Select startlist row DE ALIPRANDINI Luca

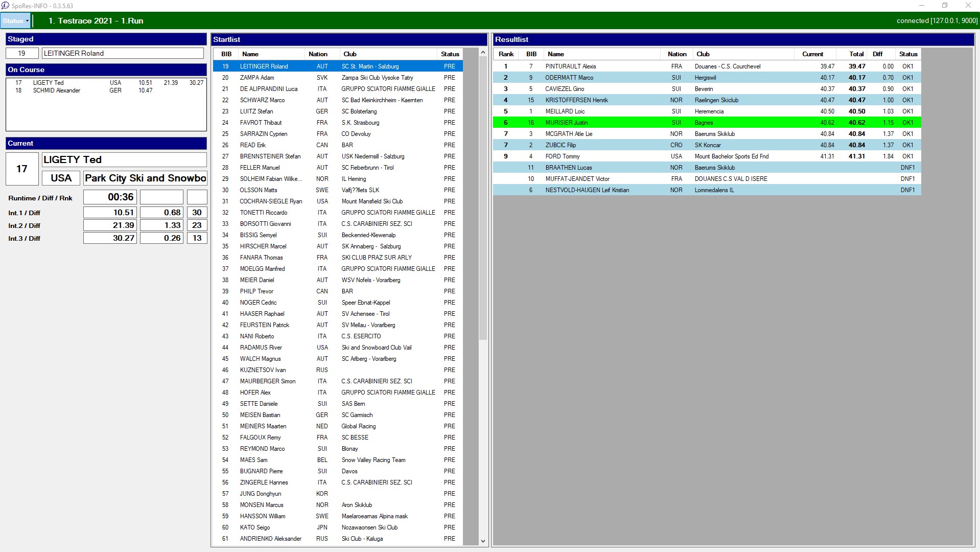(x=338, y=89)
